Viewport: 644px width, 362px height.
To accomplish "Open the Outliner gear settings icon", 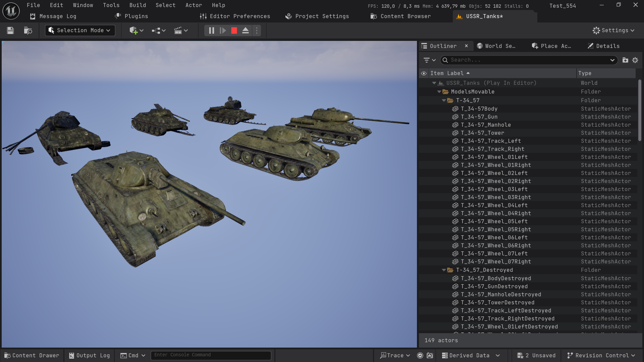I will (x=635, y=60).
